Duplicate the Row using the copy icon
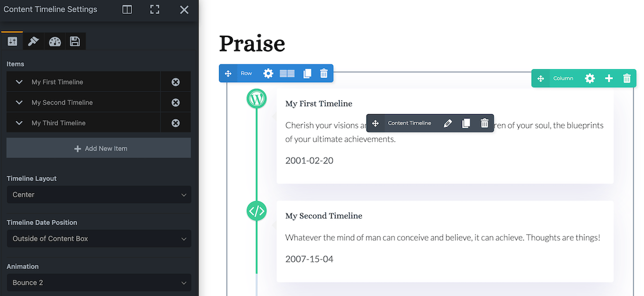The width and height of the screenshot is (644, 296). click(307, 73)
